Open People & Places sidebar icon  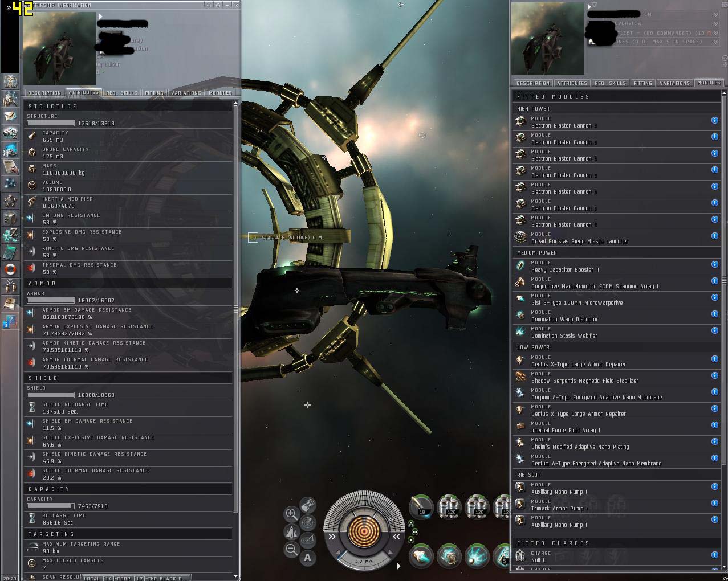click(x=10, y=99)
